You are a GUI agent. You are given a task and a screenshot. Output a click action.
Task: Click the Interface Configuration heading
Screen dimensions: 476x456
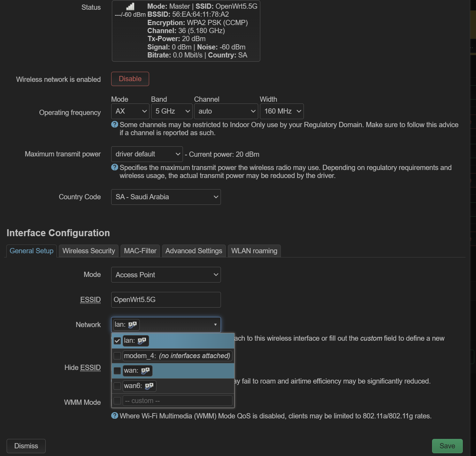(58, 233)
